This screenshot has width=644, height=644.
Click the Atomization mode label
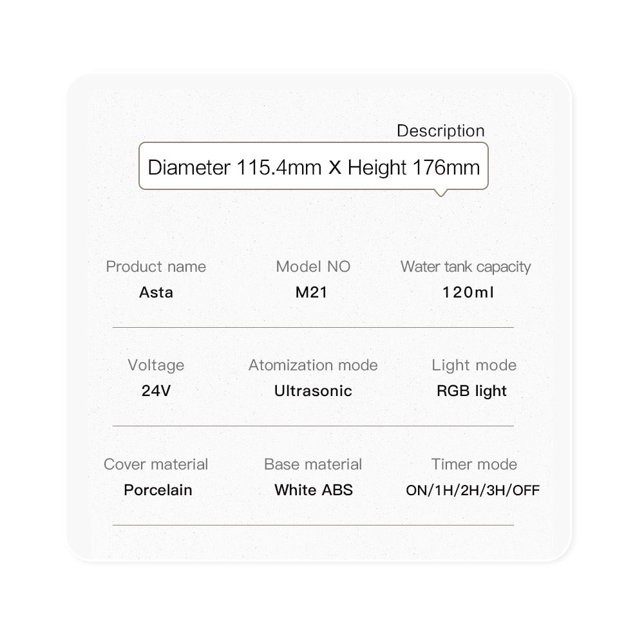pos(313,365)
